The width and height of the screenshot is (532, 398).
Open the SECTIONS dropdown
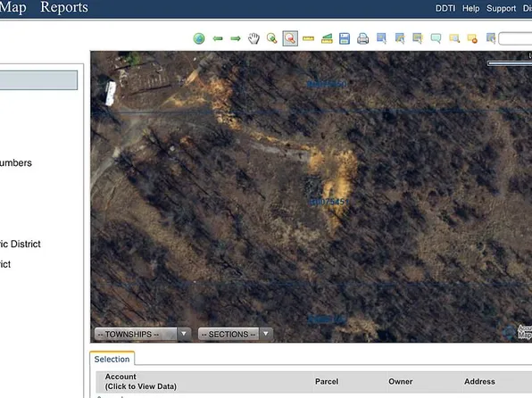pyautogui.click(x=236, y=335)
